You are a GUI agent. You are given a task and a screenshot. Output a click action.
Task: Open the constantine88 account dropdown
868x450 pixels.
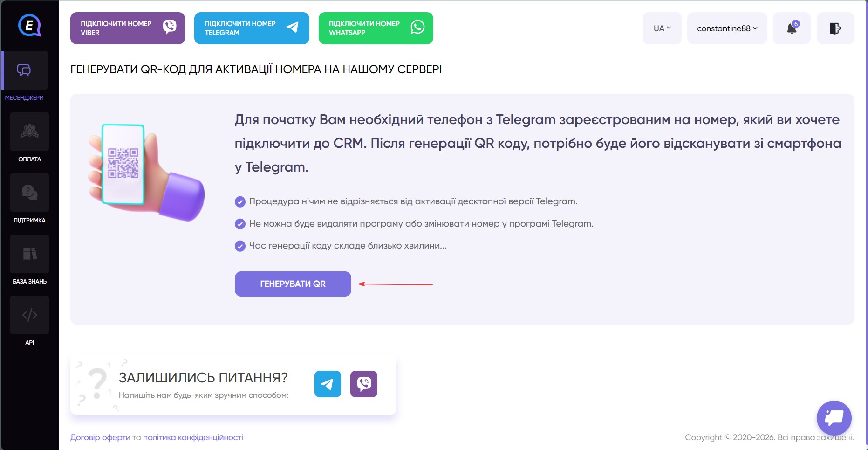[727, 28]
